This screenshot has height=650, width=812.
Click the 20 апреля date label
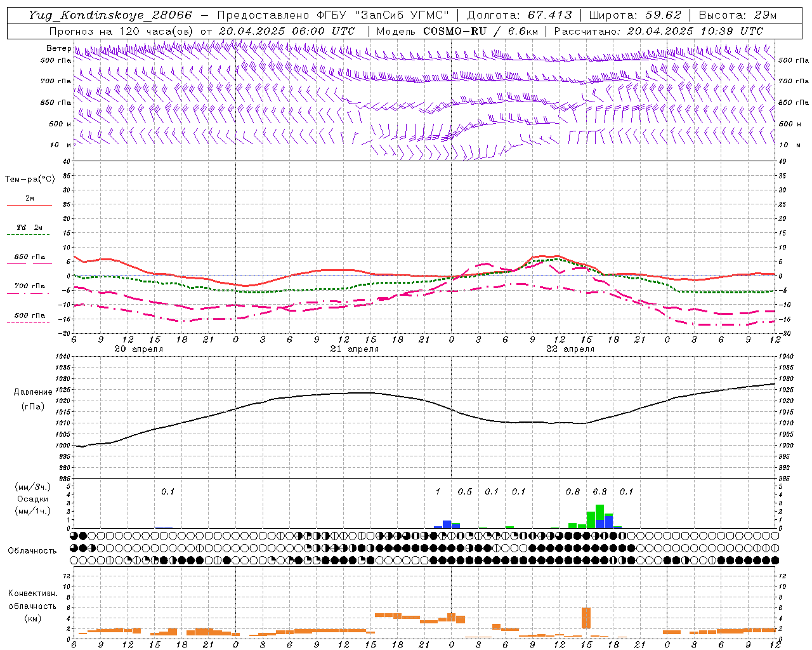coord(138,349)
